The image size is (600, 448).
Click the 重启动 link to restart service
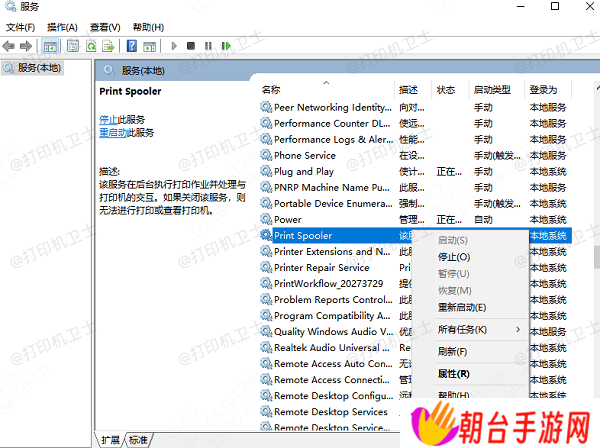pos(113,133)
